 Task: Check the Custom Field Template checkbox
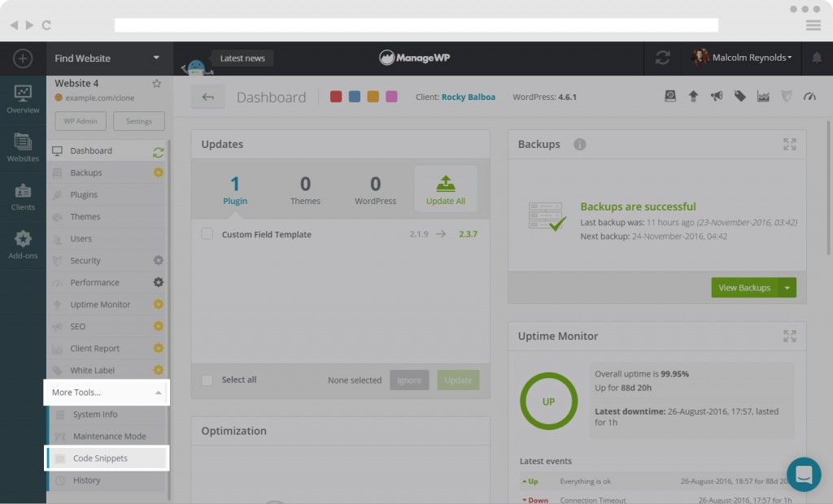click(x=206, y=233)
